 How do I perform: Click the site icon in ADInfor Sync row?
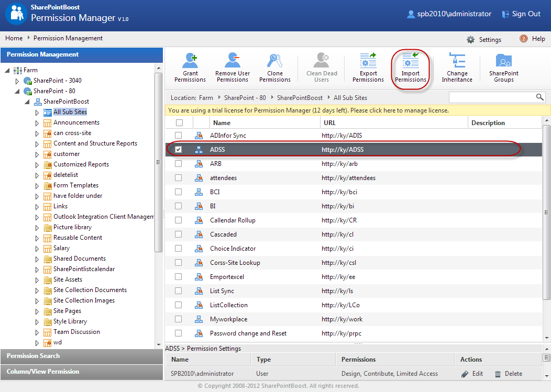(x=199, y=135)
